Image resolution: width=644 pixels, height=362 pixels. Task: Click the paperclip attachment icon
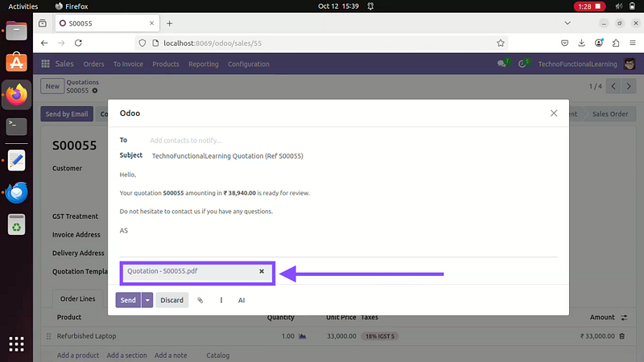pyautogui.click(x=200, y=300)
